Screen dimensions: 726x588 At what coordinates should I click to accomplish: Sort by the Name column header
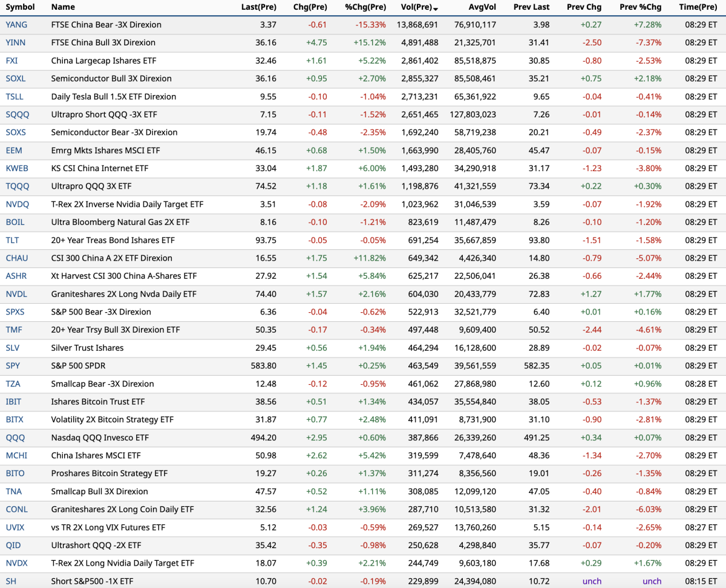tap(63, 7)
